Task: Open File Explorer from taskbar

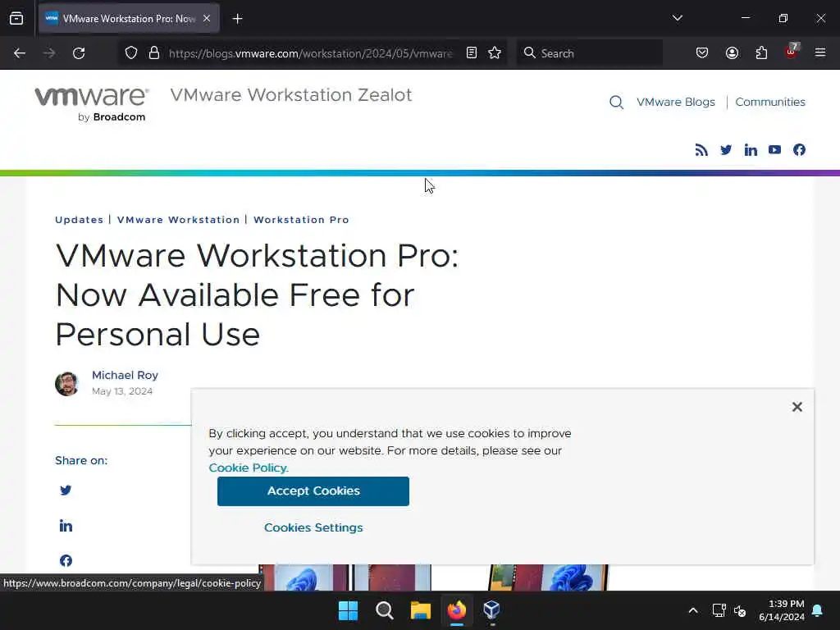Action: coord(421,610)
